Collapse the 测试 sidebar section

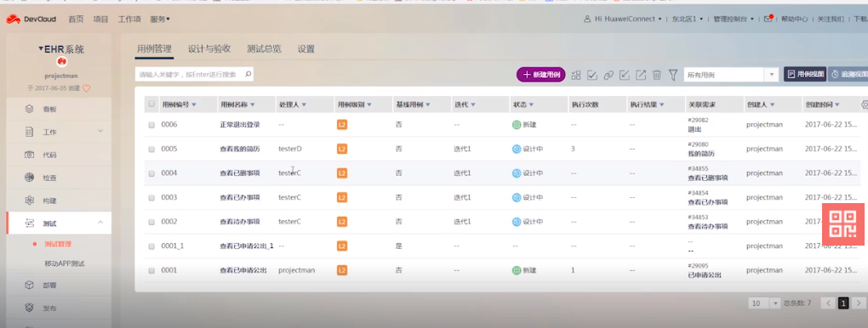click(x=100, y=223)
